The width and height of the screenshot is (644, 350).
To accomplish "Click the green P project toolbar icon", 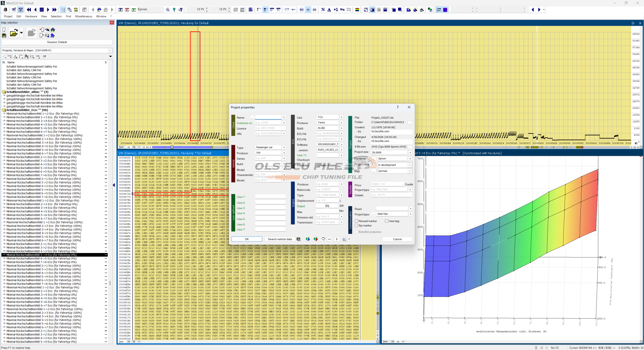I will 134,10.
